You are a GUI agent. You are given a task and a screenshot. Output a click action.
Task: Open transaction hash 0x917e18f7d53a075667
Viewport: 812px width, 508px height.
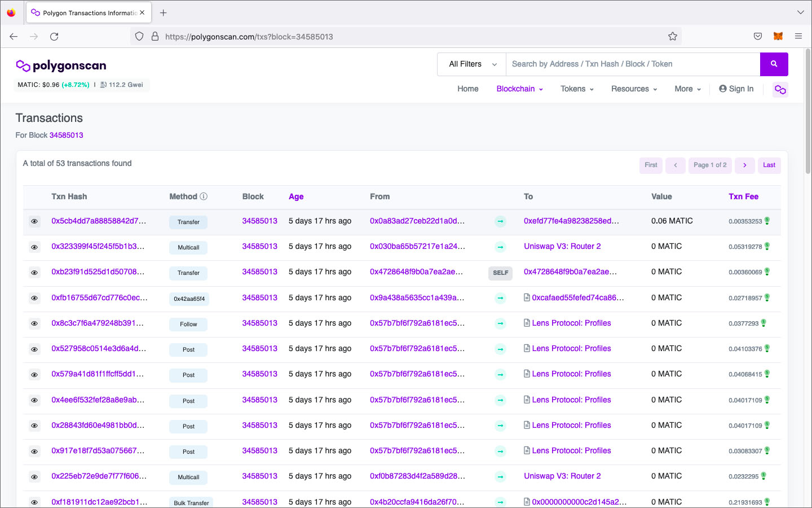tap(98, 450)
